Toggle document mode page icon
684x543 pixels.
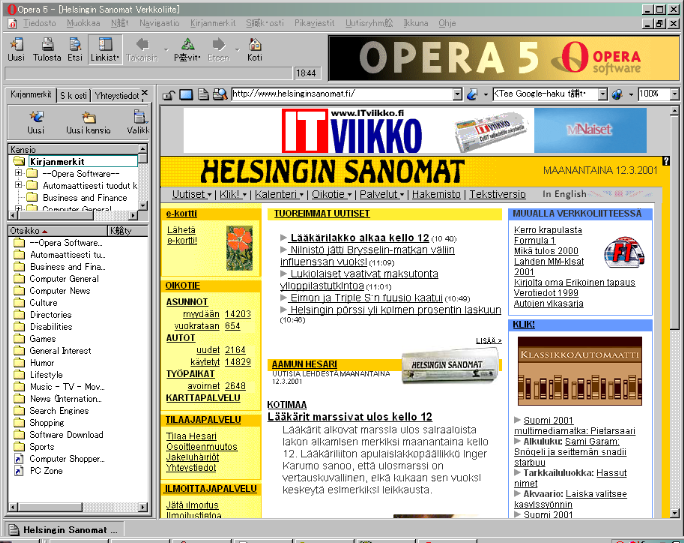(203, 95)
